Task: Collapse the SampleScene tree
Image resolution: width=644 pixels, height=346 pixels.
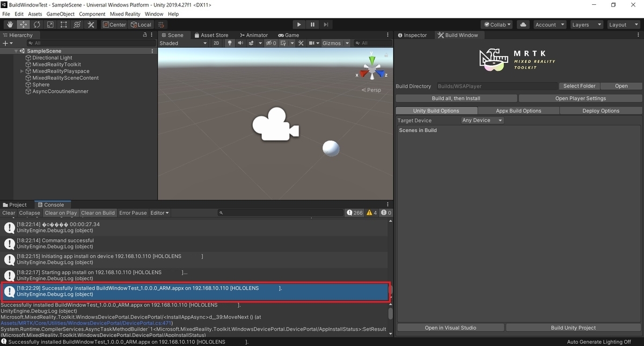Action: [17, 51]
